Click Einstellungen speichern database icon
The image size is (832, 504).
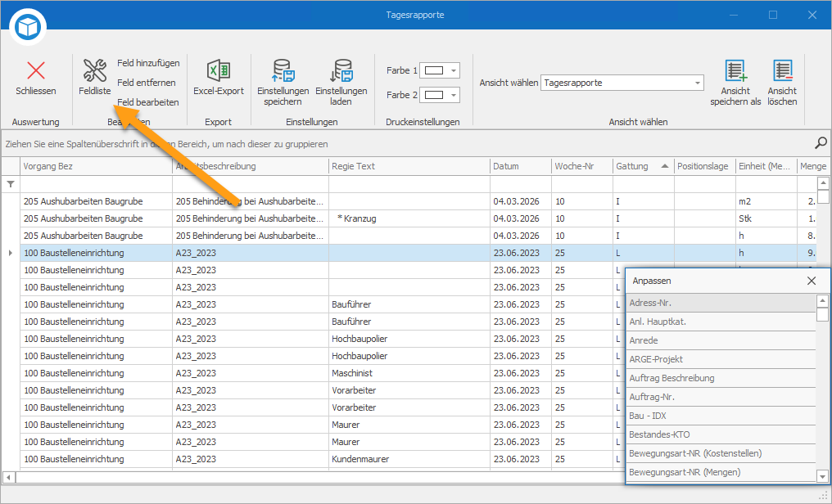(x=283, y=70)
